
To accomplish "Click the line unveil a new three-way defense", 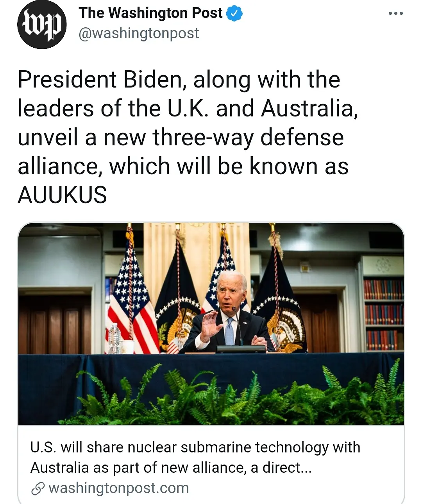I will coord(181,138).
